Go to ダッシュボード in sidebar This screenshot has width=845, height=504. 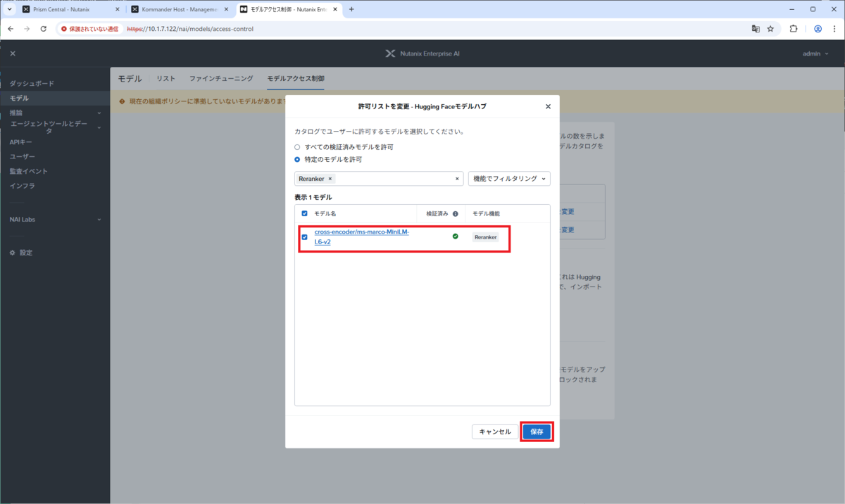click(x=32, y=83)
